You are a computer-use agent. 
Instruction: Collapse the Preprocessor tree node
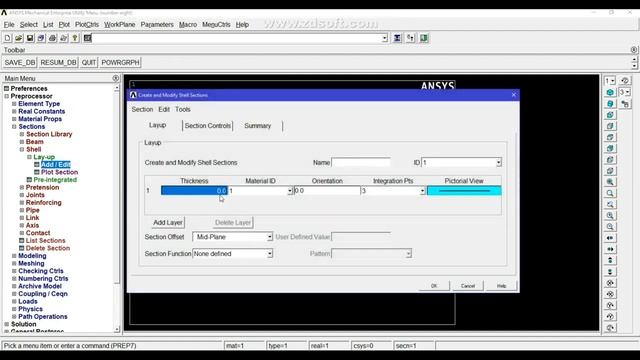coord(7,96)
